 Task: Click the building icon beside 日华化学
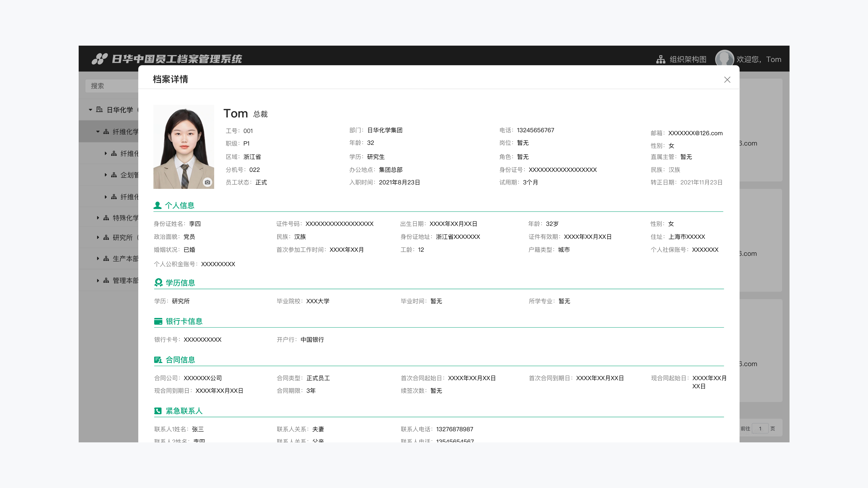pyautogui.click(x=99, y=109)
